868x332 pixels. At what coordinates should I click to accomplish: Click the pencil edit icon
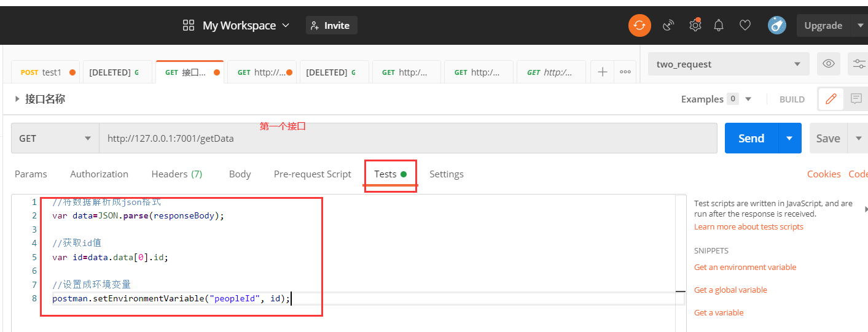(831, 99)
